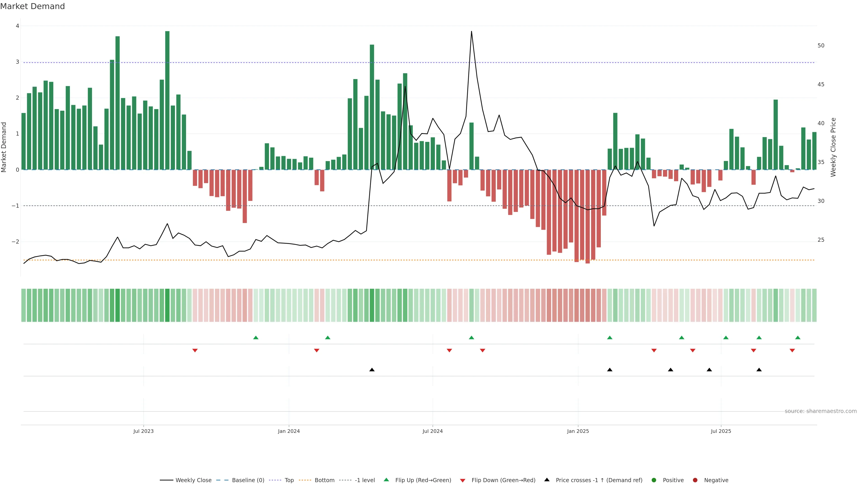Viewport: 868px width, 488px height.
Task: Click the red Flip Down legend triangle
Action: [463, 480]
